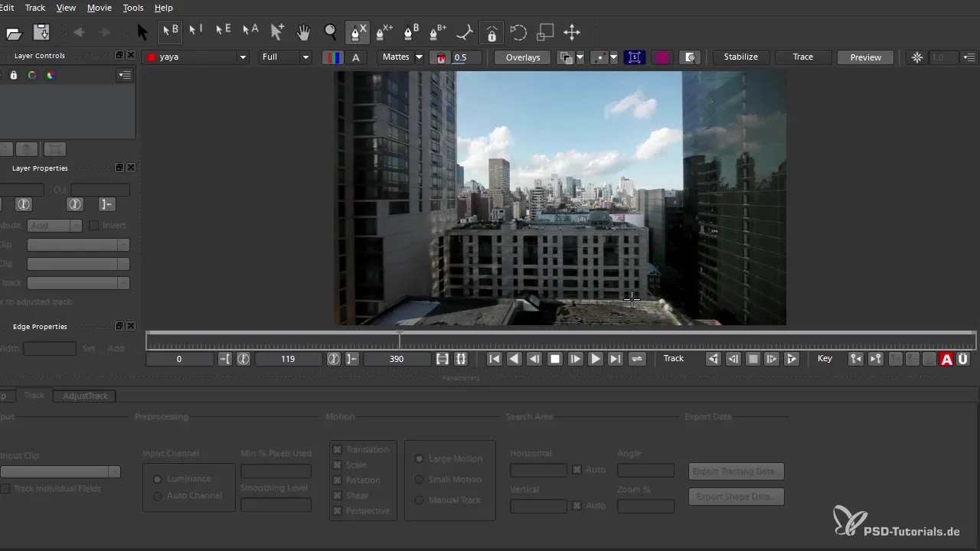
Task: Toggle the colorize matte icon beside 0.5
Action: [x=441, y=57]
